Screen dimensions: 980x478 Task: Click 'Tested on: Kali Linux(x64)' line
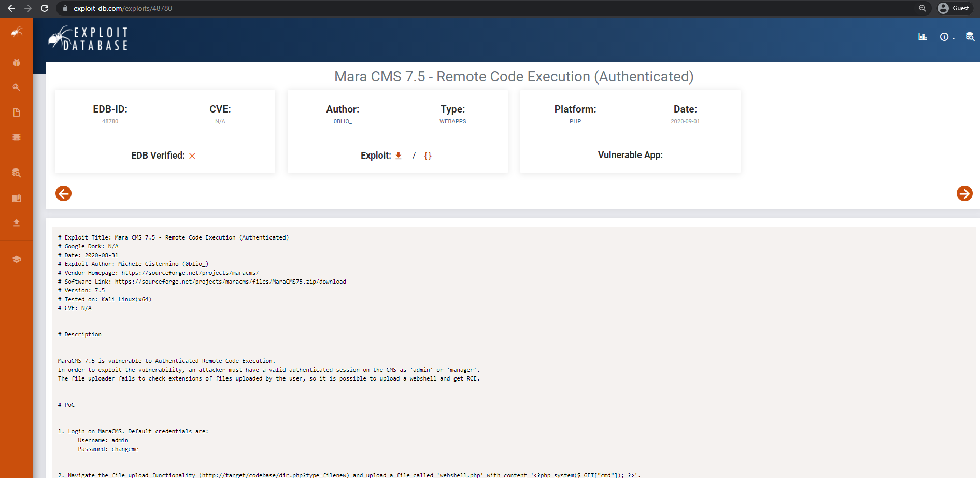(x=105, y=299)
